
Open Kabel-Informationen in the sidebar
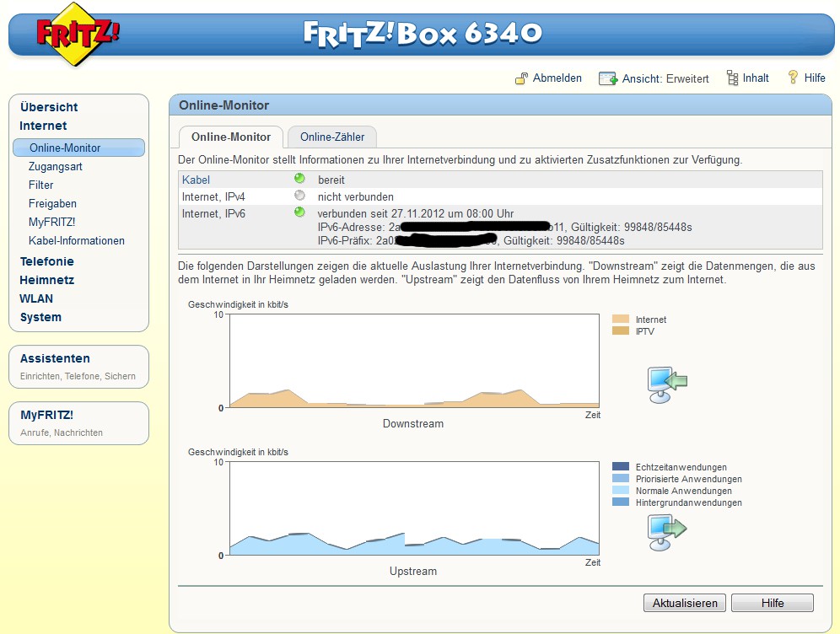click(77, 241)
